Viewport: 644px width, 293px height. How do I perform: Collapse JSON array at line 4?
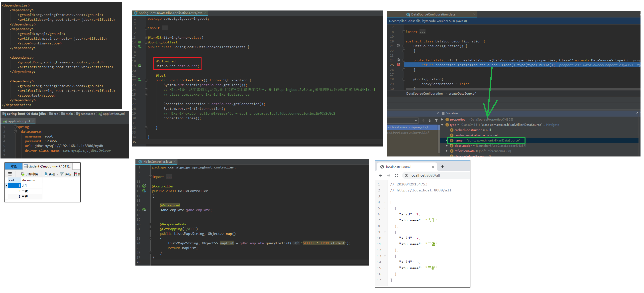point(385,202)
